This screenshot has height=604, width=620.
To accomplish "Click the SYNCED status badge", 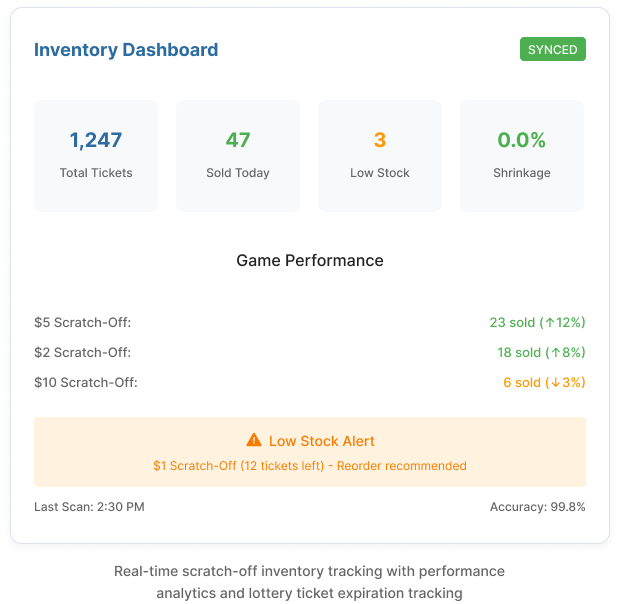I will coord(552,49).
